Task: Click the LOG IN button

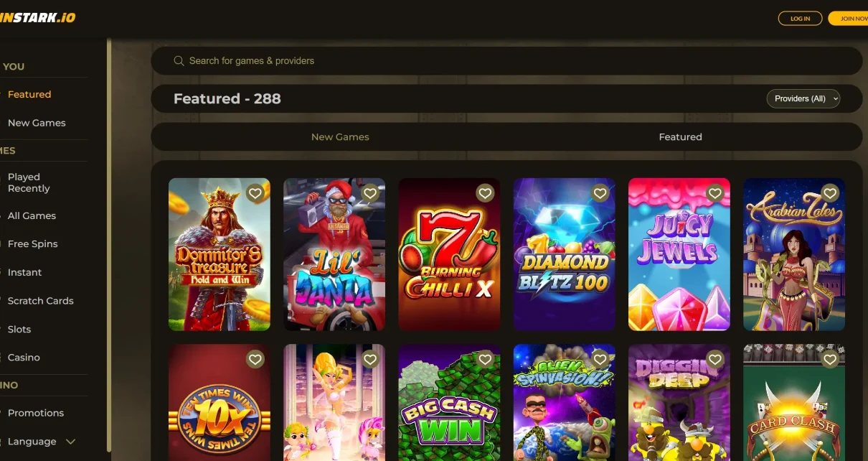Action: coord(801,19)
